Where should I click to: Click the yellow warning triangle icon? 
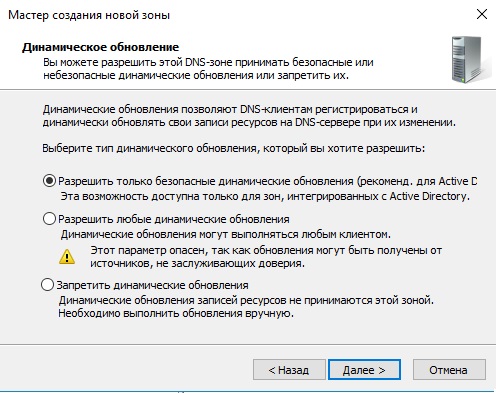tap(67, 257)
